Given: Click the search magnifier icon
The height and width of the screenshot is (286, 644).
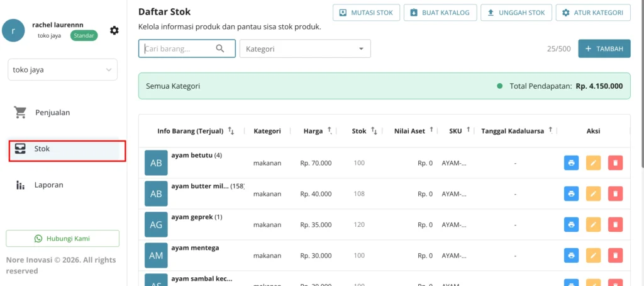Looking at the screenshot, I should (220, 49).
